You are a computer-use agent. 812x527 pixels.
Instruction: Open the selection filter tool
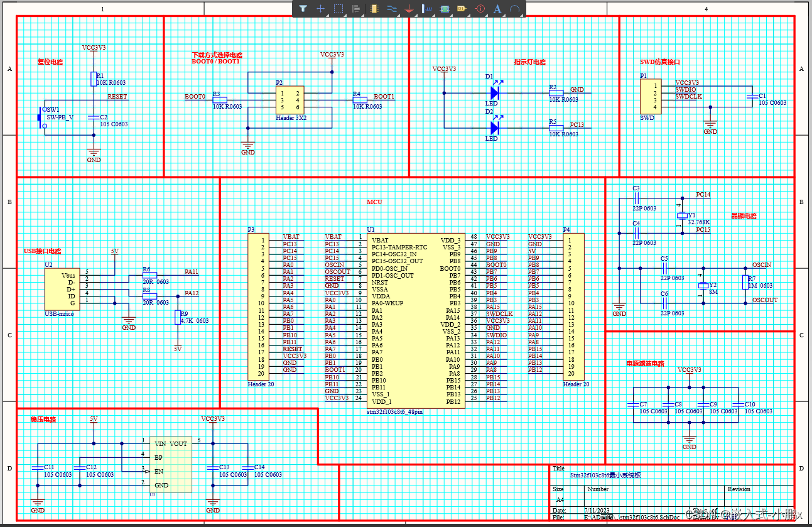coord(303,9)
